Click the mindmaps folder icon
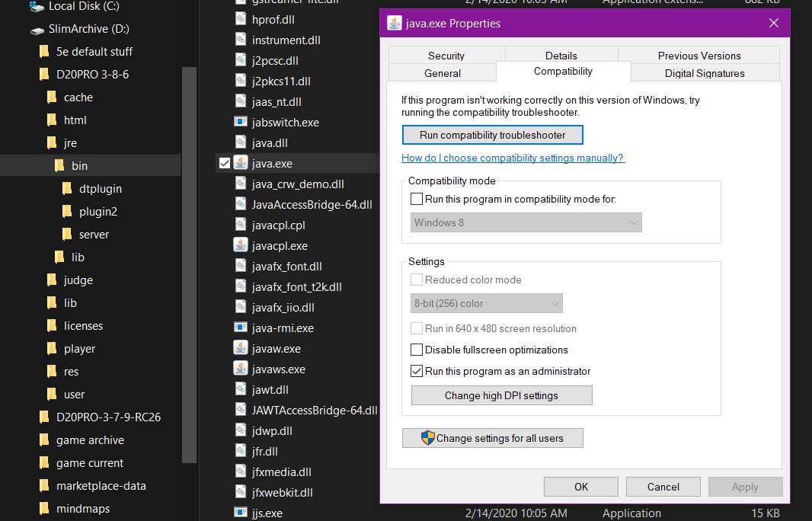 [x=44, y=509]
